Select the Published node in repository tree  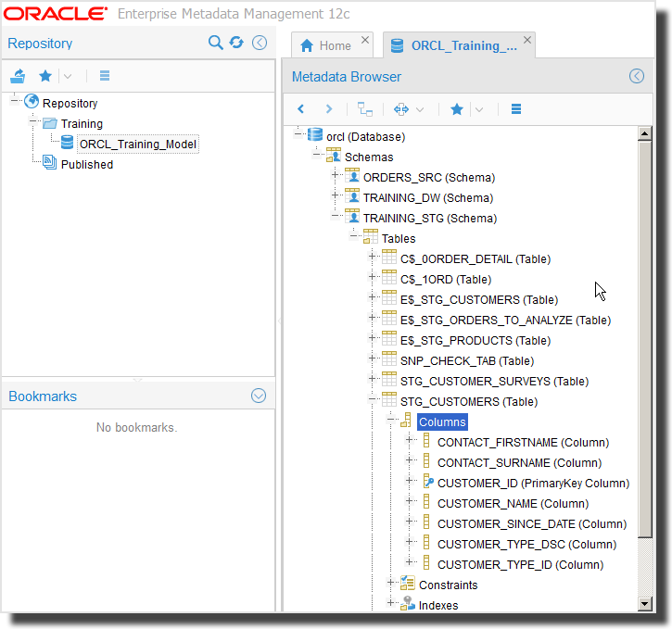click(x=87, y=164)
